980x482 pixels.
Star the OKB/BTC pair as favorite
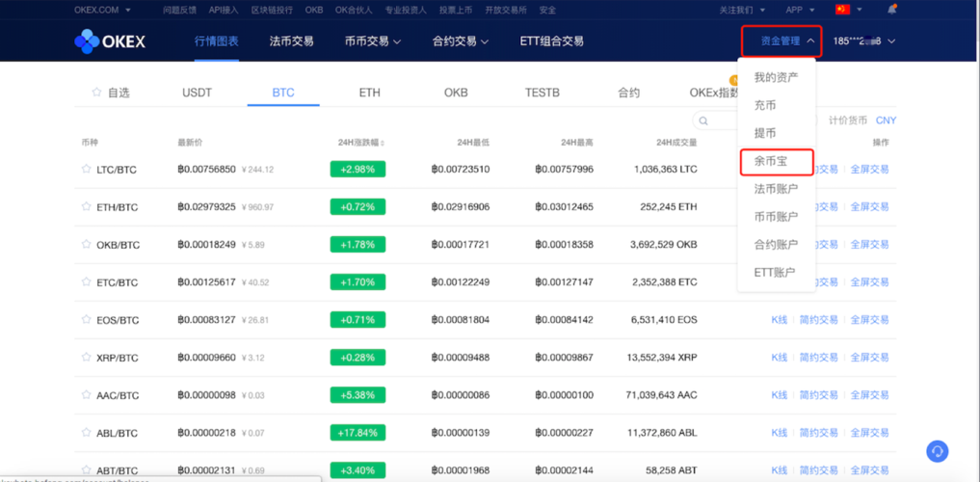click(87, 244)
